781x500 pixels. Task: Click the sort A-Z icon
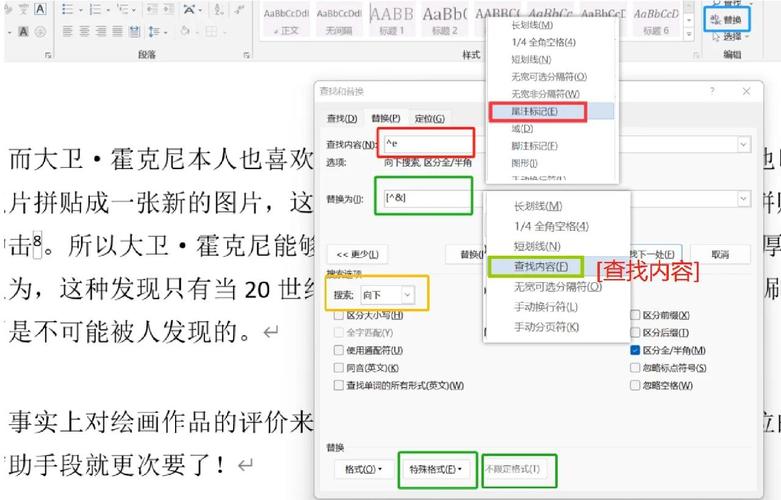click(x=218, y=10)
